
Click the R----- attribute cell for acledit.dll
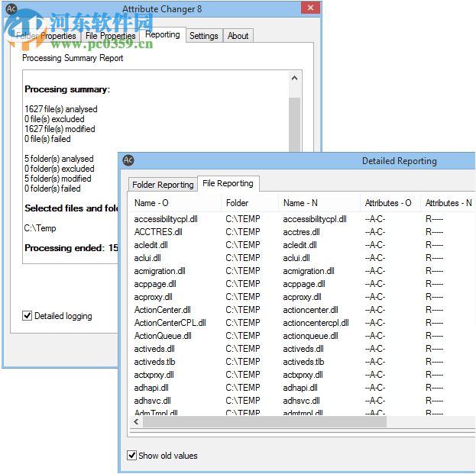[x=434, y=245]
